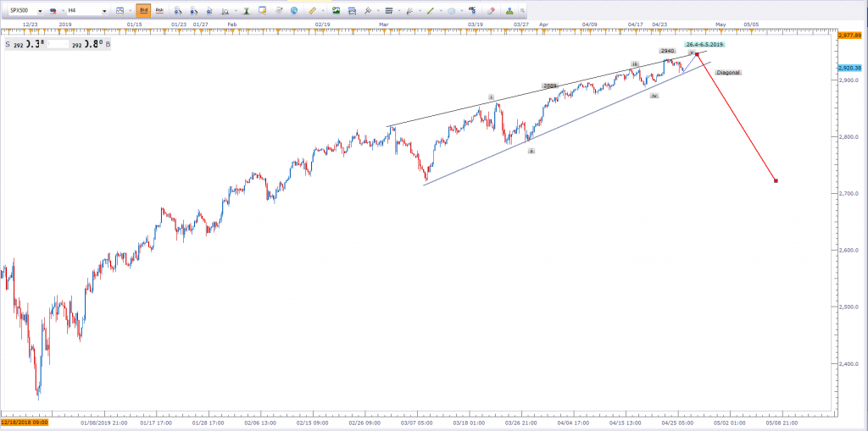Expand the chart type dropdown arrow

[129, 11]
